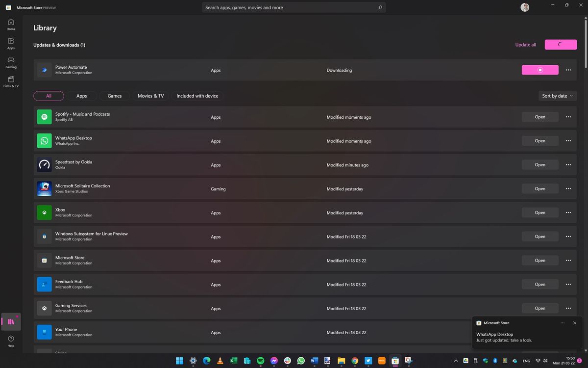Select the All filter pill
Screen dimensions: 588x368
pos(49,96)
